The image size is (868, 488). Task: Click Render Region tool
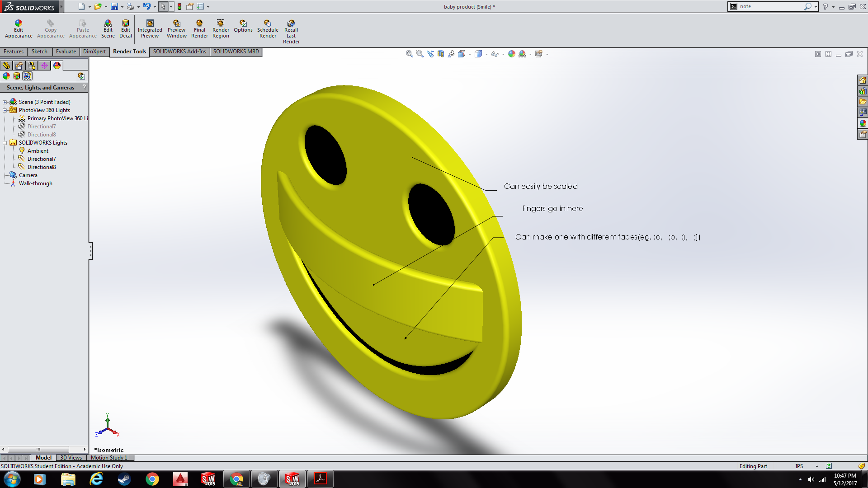(221, 29)
